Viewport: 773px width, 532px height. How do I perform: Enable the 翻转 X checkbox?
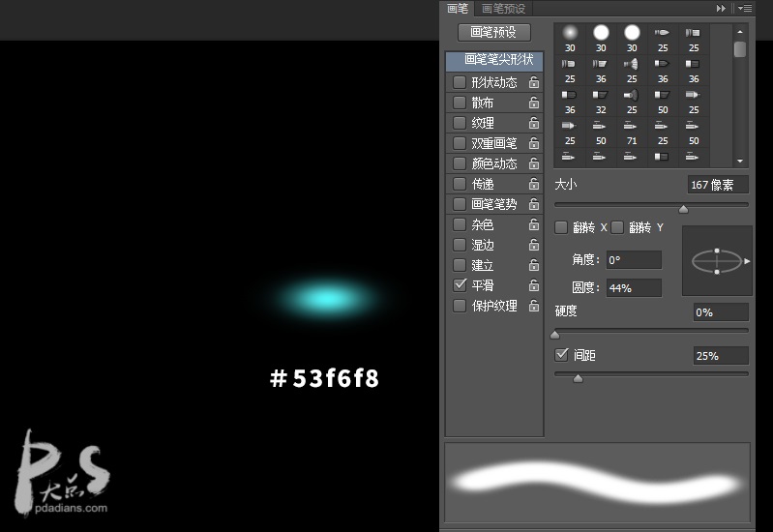point(561,227)
